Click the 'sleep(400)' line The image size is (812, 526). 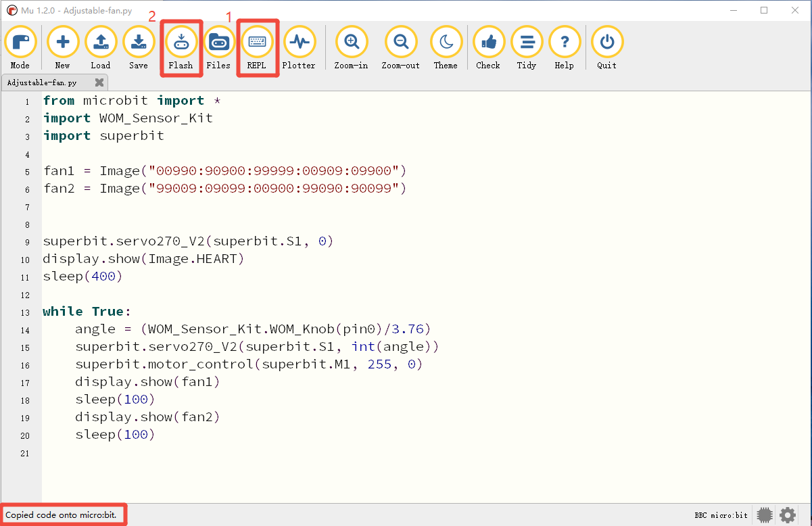(x=82, y=277)
